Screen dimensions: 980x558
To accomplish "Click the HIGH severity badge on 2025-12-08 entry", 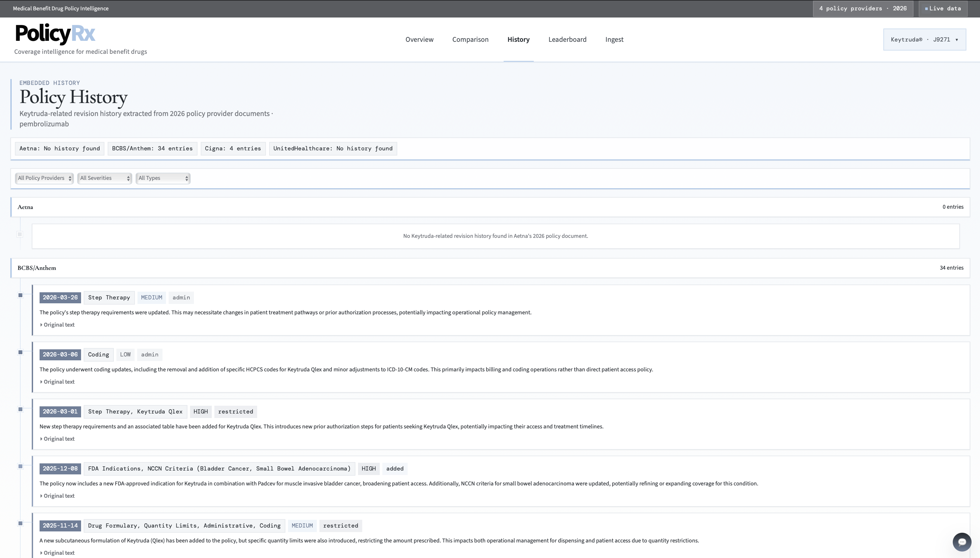I will coord(368,468).
